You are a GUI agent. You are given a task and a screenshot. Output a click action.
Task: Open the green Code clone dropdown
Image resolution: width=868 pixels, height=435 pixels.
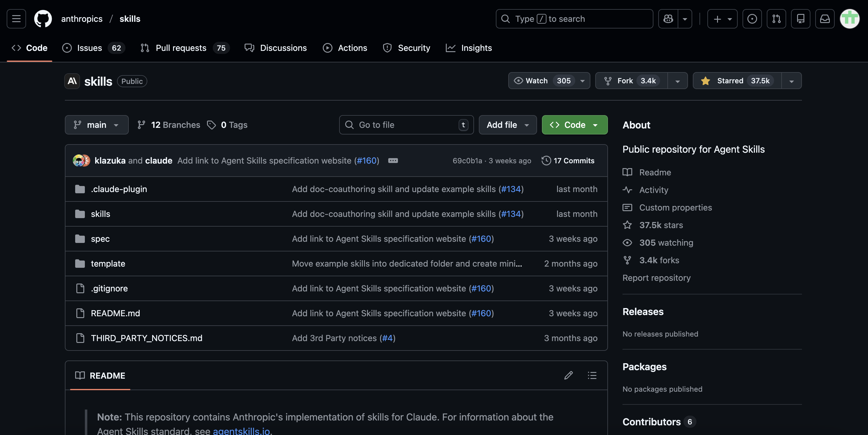click(575, 125)
